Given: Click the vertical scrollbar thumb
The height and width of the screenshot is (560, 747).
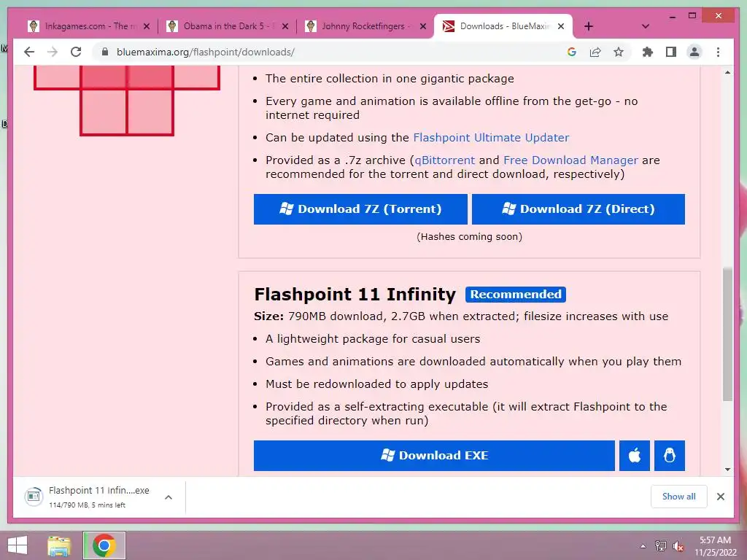Looking at the screenshot, I should (x=727, y=334).
